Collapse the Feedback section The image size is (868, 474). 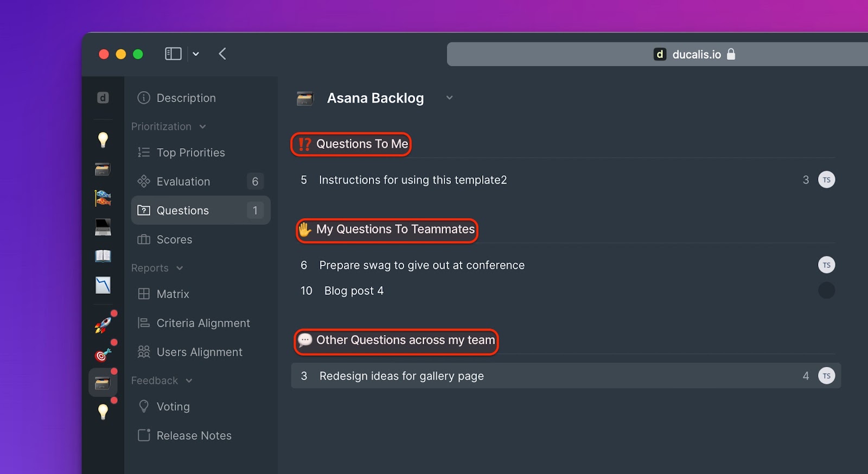click(x=189, y=381)
